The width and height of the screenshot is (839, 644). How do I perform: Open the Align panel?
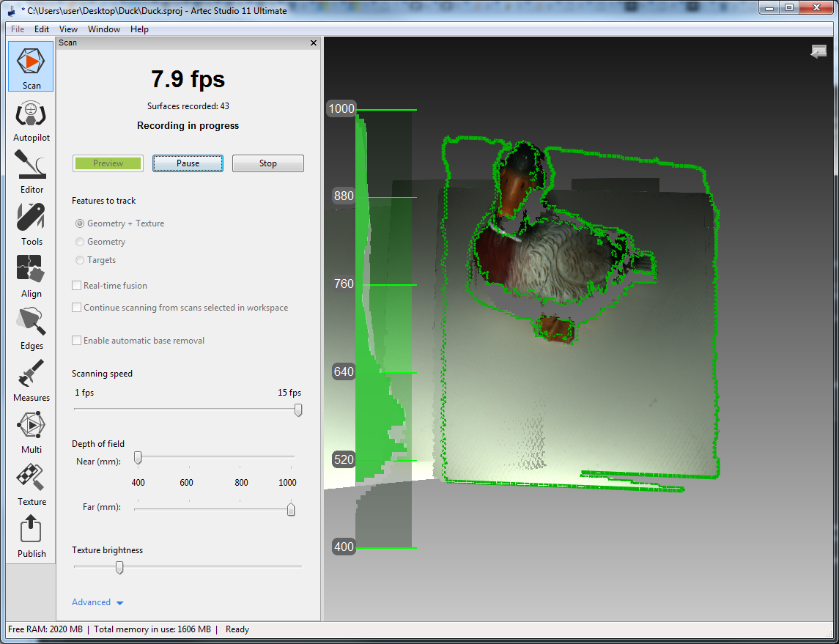[x=31, y=276]
